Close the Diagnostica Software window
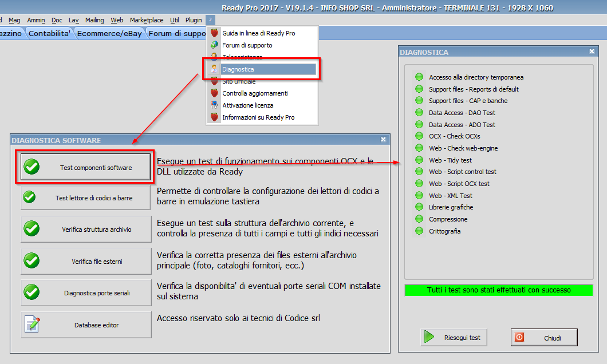 [383, 140]
